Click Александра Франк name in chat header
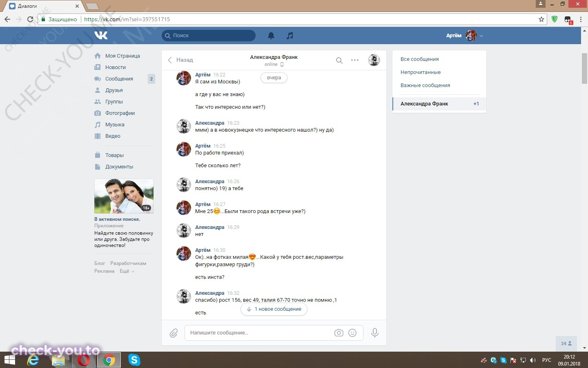The height and width of the screenshot is (368, 588). pos(274,57)
